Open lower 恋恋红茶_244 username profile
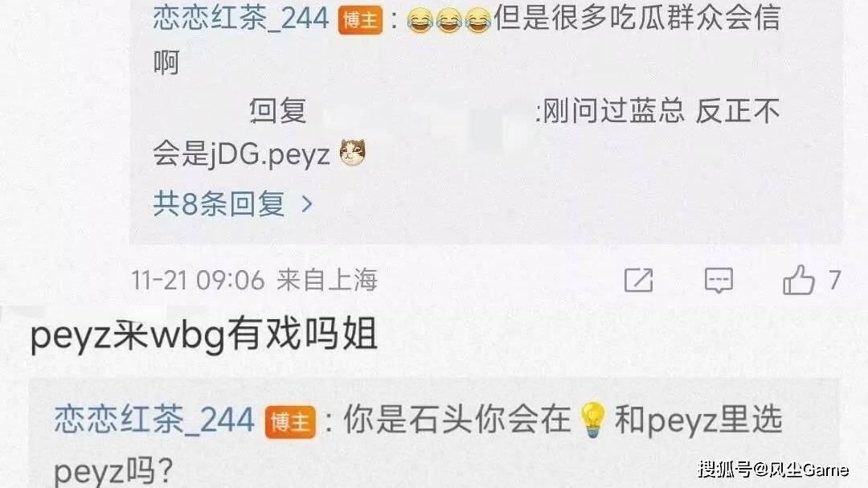Image resolution: width=868 pixels, height=488 pixels. click(x=154, y=420)
